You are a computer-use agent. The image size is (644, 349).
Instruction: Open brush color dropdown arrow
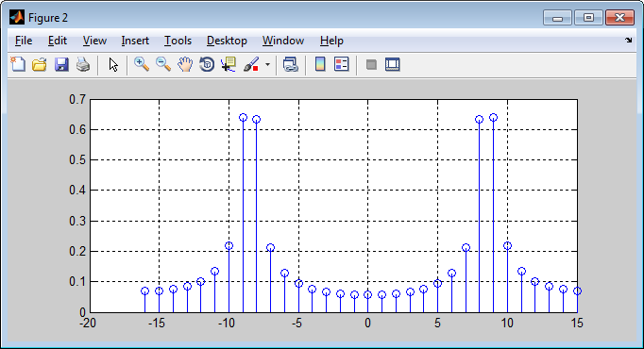[x=267, y=64]
